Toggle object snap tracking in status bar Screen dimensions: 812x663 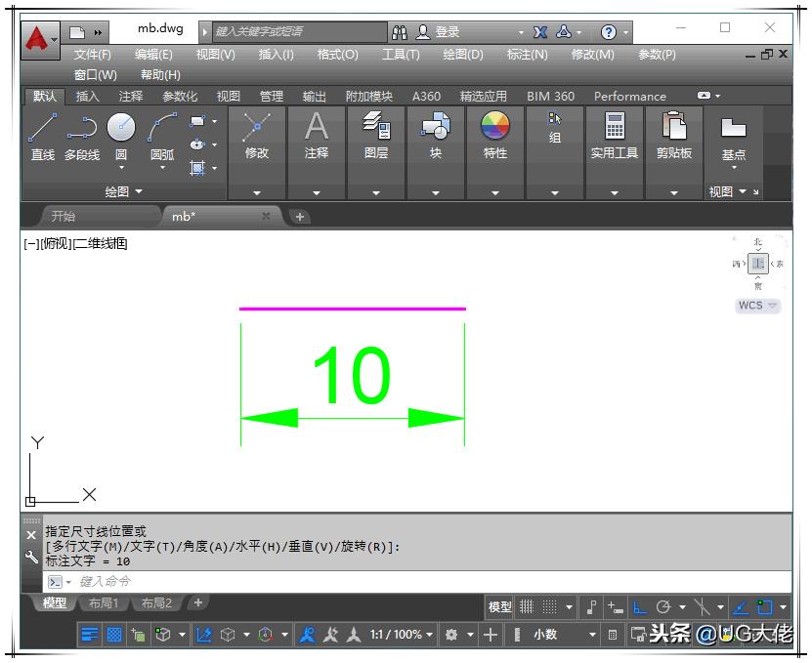[702, 607]
